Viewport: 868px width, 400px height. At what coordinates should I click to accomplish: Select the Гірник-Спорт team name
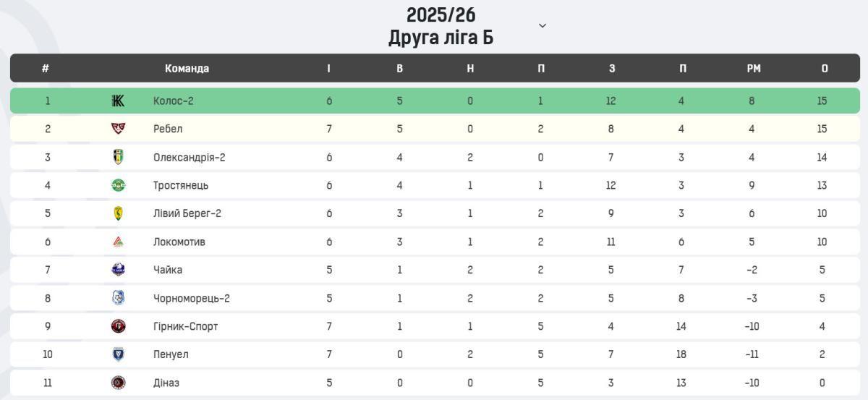pos(185,326)
